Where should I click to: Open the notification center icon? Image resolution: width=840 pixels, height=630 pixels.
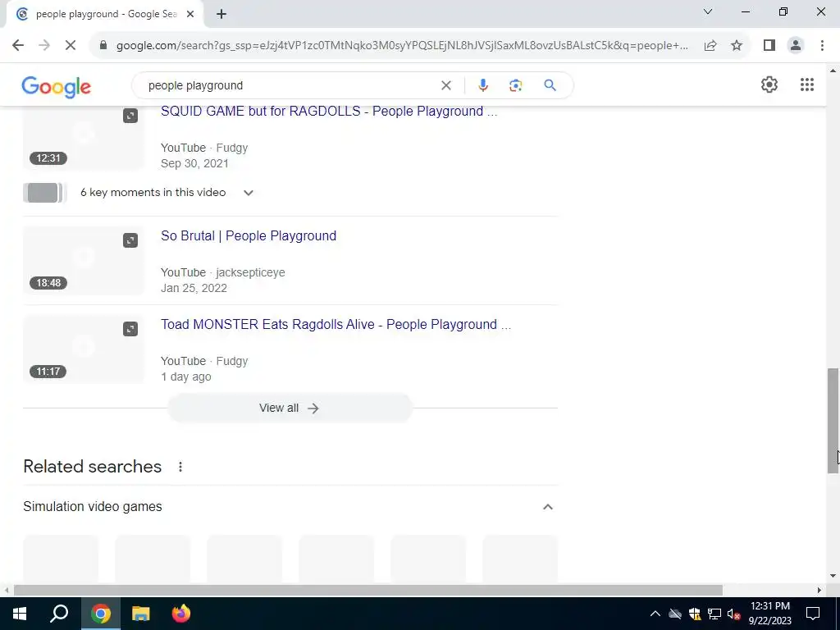(x=813, y=614)
